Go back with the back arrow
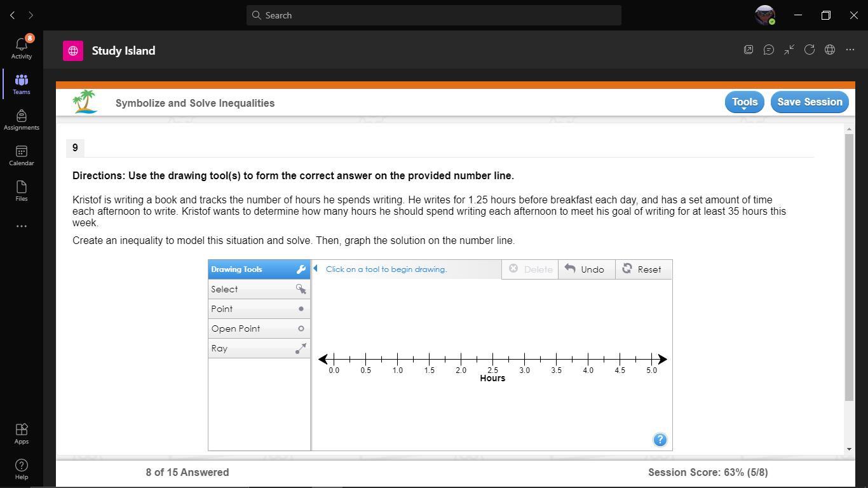Viewport: 868px width, 488px height. coord(12,15)
